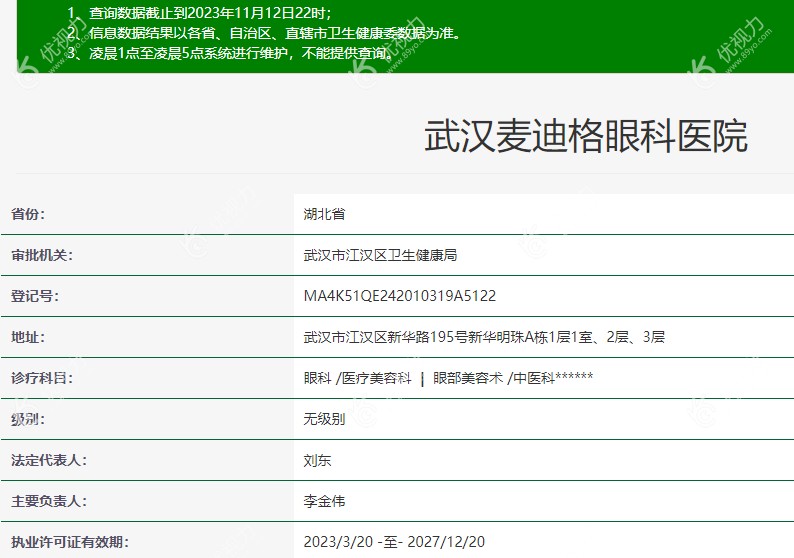The image size is (794, 558).
Task: Click the 审批机关 label
Action: 42,255
